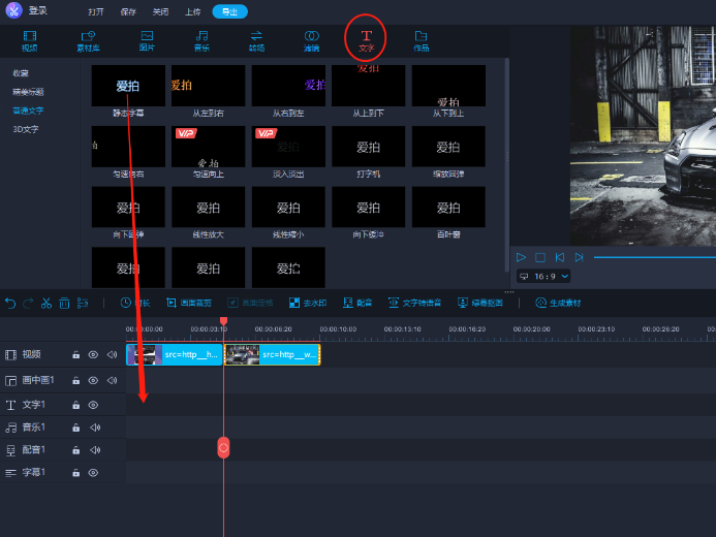Image resolution: width=716 pixels, height=537 pixels.
Task: Pick the 缩放回弹 text effect thumbnail
Action: 449,146
